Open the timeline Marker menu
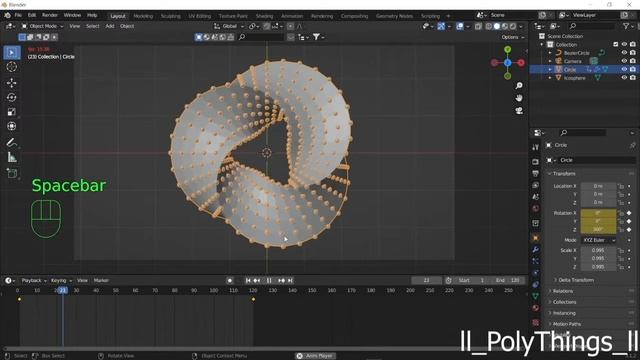 pyautogui.click(x=101, y=280)
